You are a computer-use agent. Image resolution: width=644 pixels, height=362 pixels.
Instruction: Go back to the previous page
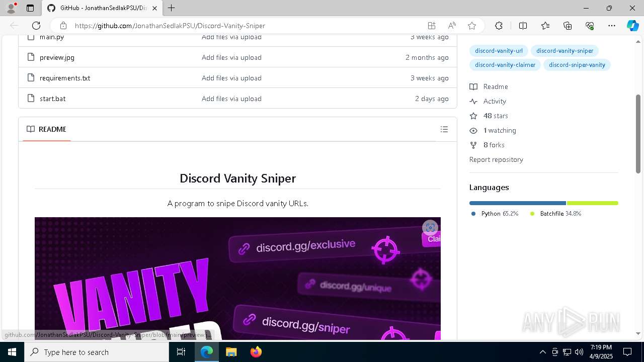click(14, 26)
